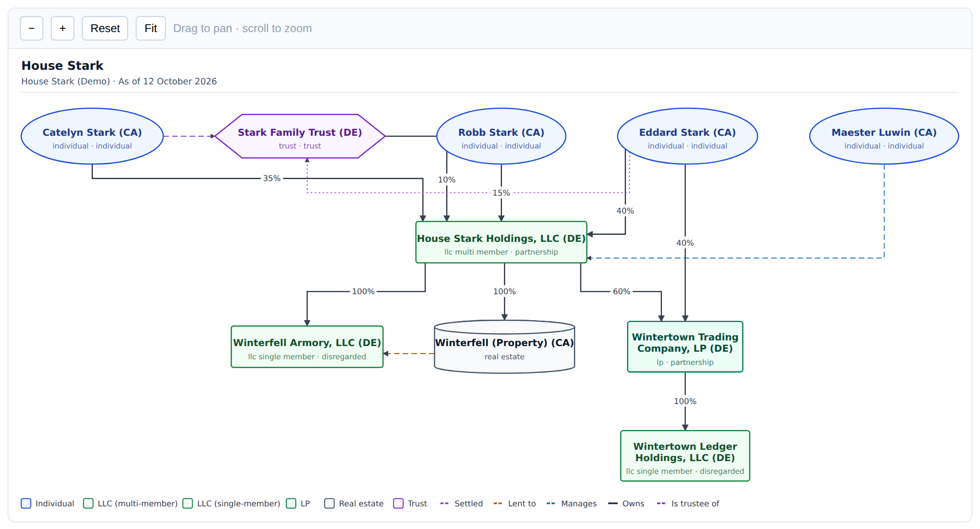980x529 pixels.
Task: Click the LP legend swatch
Action: click(x=291, y=504)
